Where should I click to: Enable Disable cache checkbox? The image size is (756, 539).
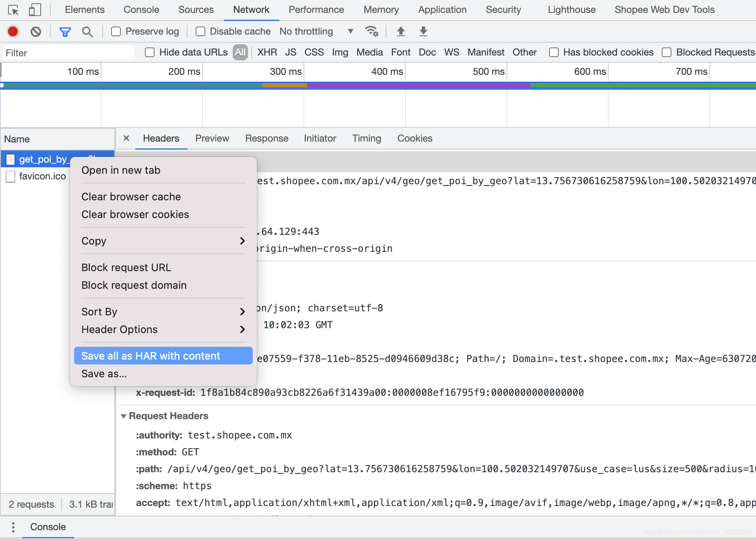coord(200,31)
